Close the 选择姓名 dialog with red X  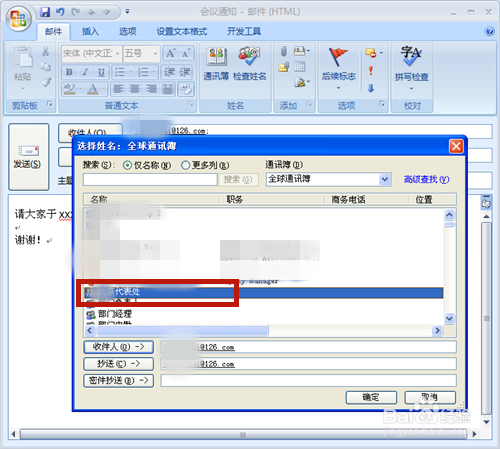click(x=456, y=146)
